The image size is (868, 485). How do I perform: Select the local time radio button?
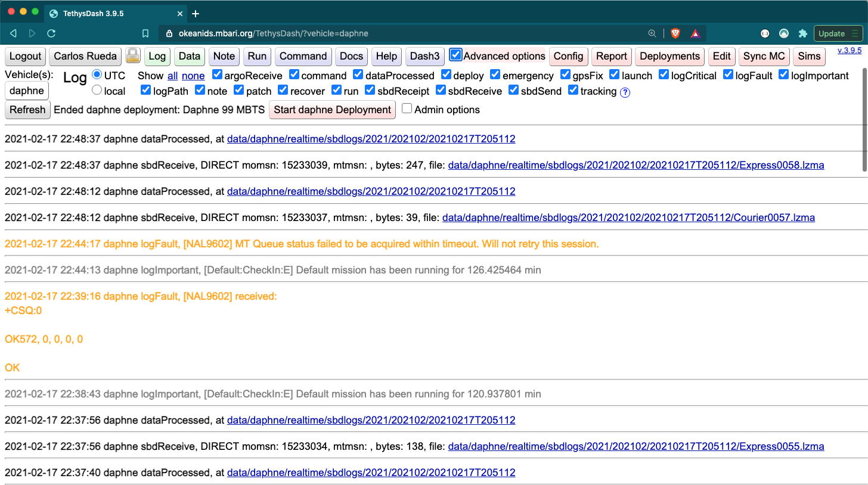pyautogui.click(x=97, y=91)
